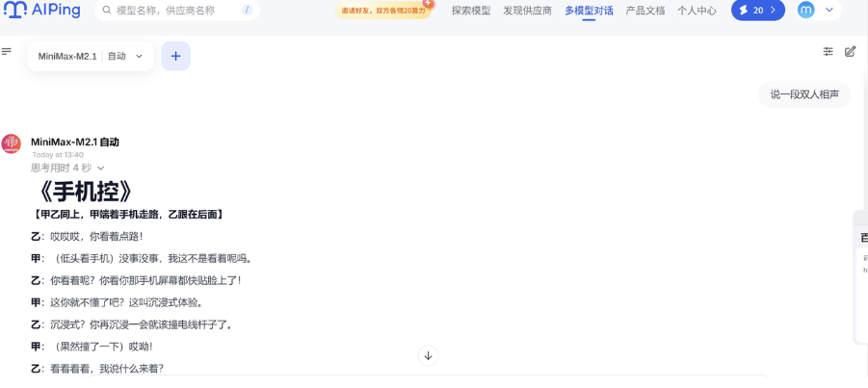The image size is (868, 388).
Task: Focus the model name search field
Action: click(x=173, y=11)
